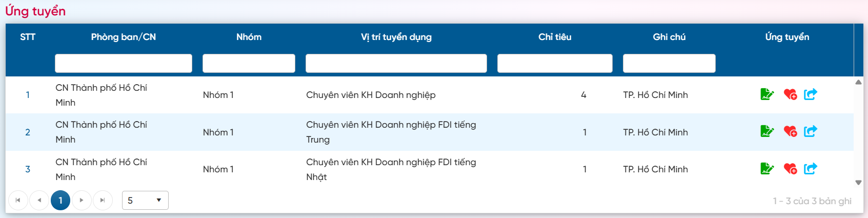Click the green apply icon for row 2
Screen dimensions: 868x218
767,131
